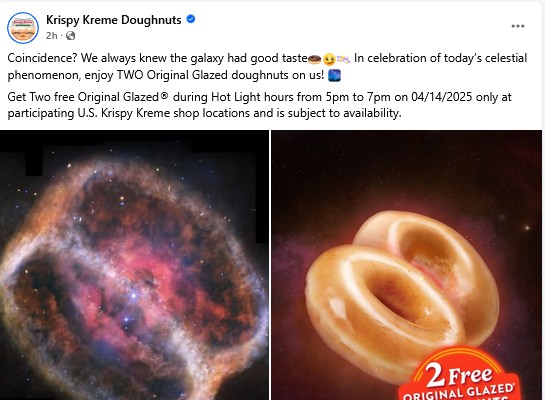Click the milky way galaxy emoji
Image resolution: width=545 pixels, height=400 pixels.
(334, 75)
